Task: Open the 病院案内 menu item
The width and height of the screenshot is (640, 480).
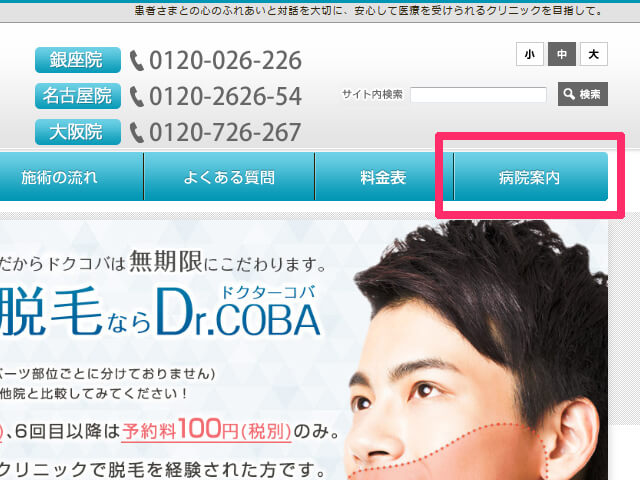Action: coord(530,177)
